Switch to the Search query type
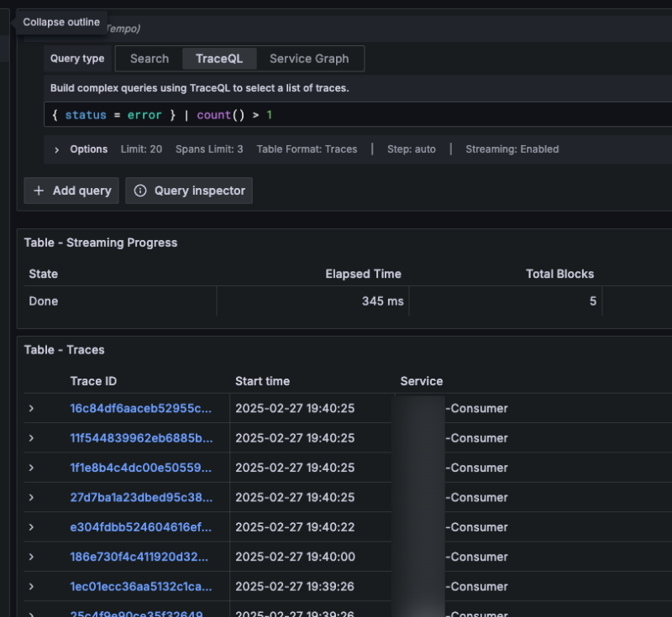 click(150, 59)
